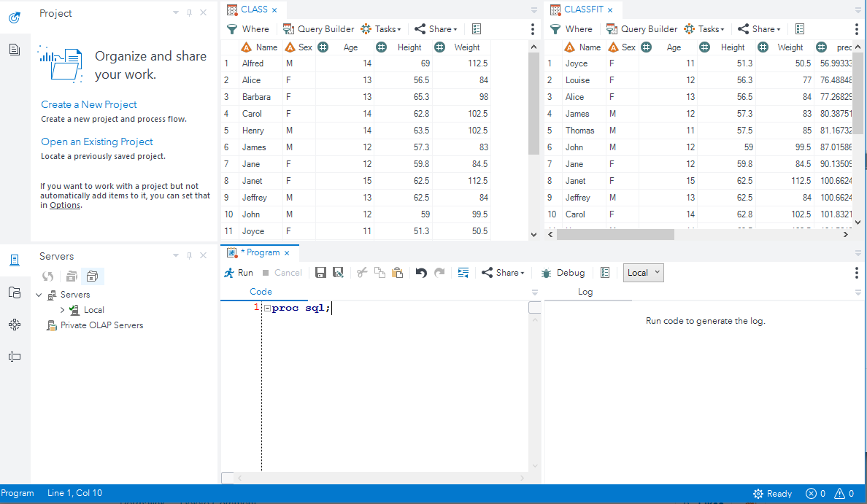Toggle auto-hide pin on the Servers panel
The image size is (867, 504).
point(189,255)
